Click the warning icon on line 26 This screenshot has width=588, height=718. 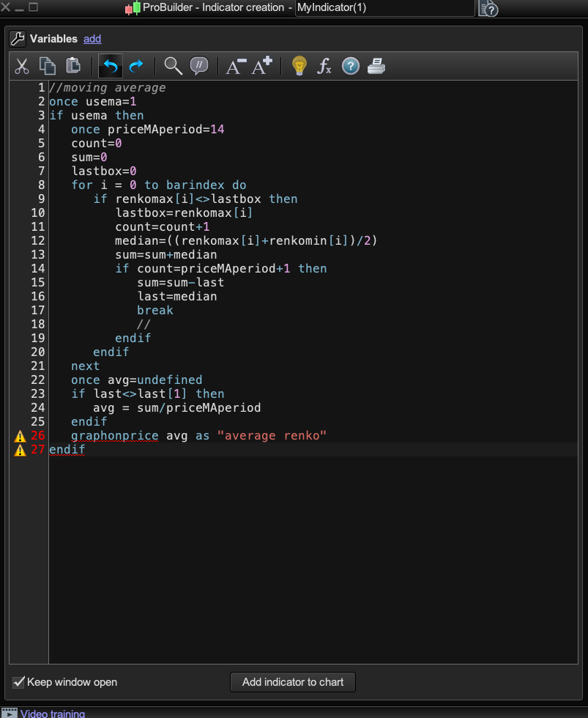20,437
